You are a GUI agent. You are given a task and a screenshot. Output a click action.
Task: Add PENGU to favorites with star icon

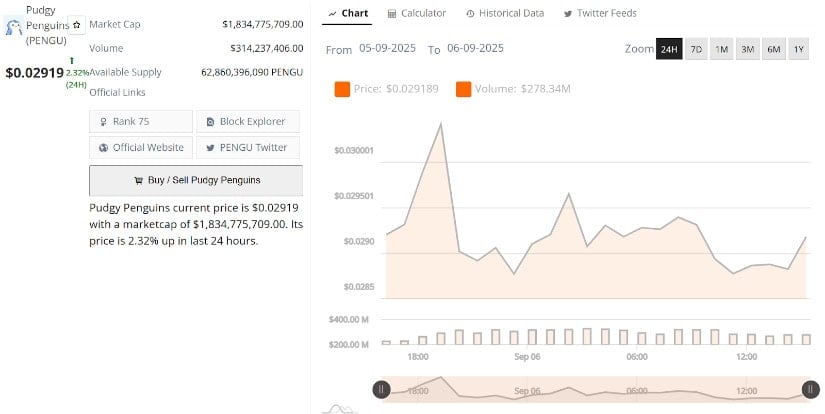click(x=76, y=25)
